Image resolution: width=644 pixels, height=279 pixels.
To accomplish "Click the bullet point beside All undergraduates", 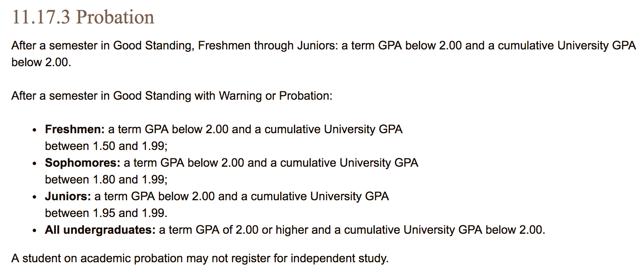I will 35,230.
